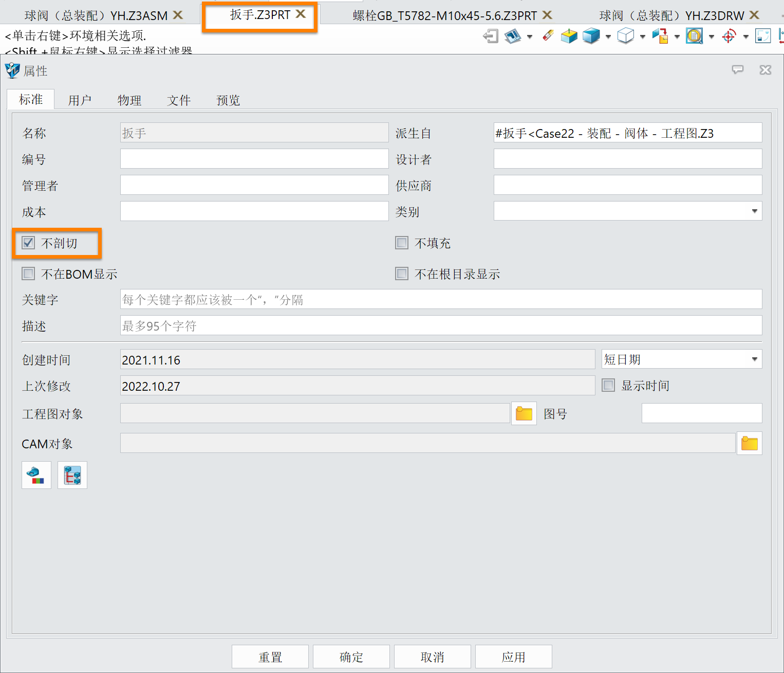
Task: Switch to the 预览 tab
Action: (228, 100)
